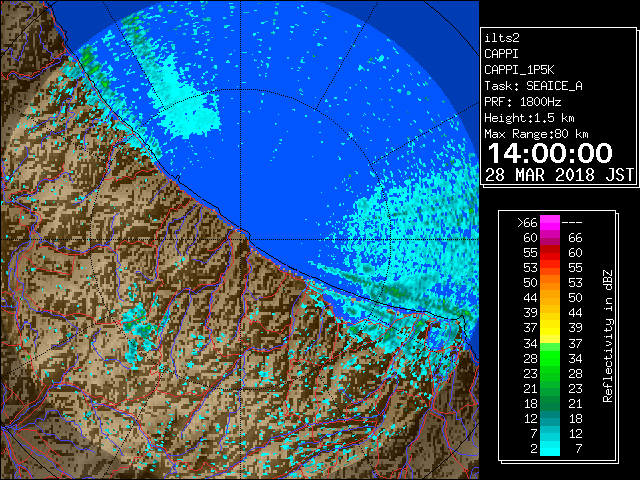Click the '---' legend label
The width and height of the screenshot is (640, 480).
[571, 223]
